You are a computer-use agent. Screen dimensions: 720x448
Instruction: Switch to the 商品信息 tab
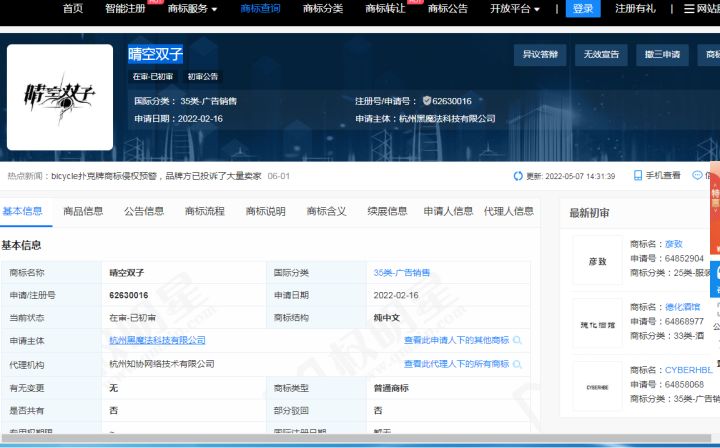pos(83,211)
